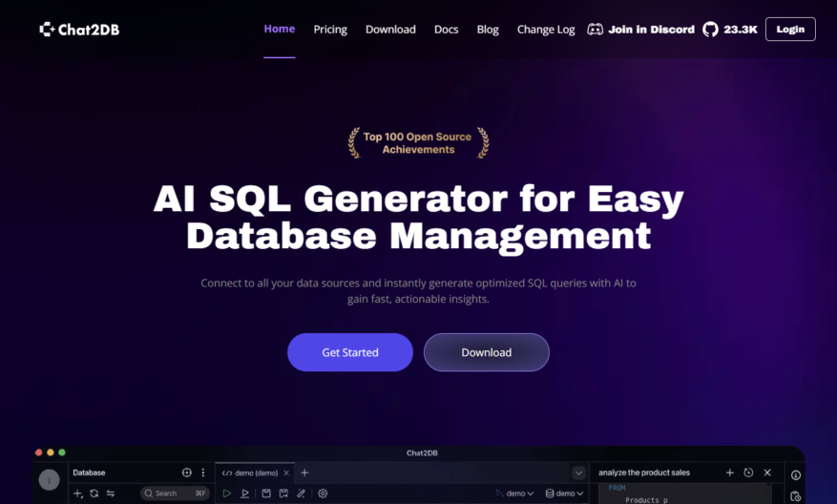Open the demo connection dropdown
Viewport: 837px width, 504px height.
point(514,493)
